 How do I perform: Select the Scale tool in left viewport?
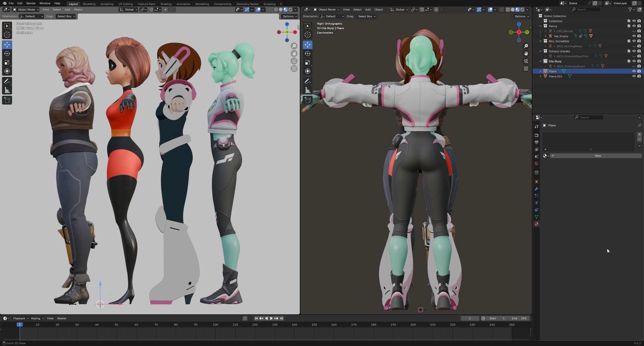7,62
